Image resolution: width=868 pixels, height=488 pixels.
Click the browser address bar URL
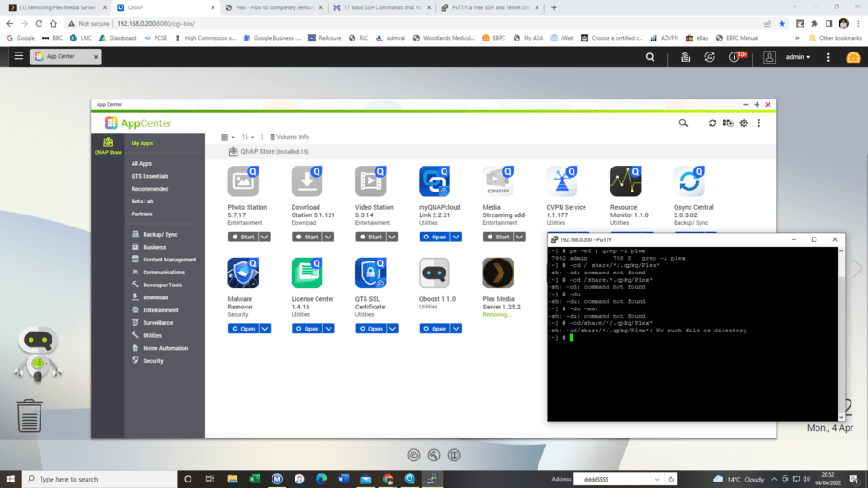[156, 23]
